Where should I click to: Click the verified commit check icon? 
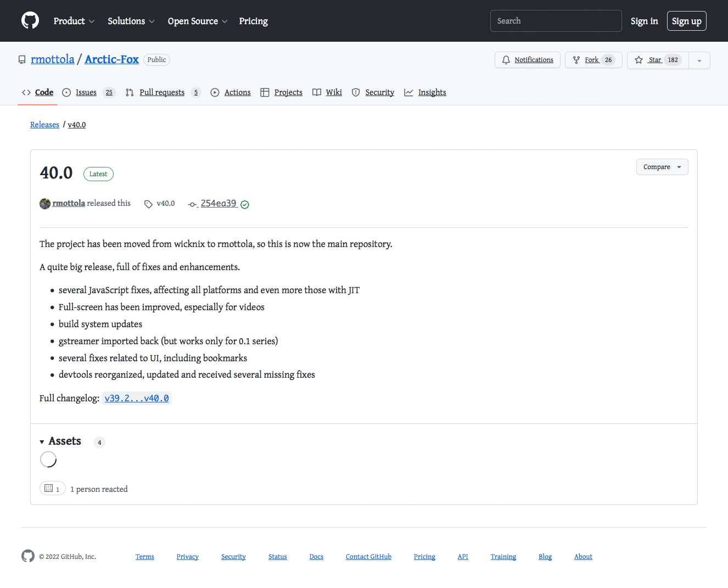coord(245,204)
